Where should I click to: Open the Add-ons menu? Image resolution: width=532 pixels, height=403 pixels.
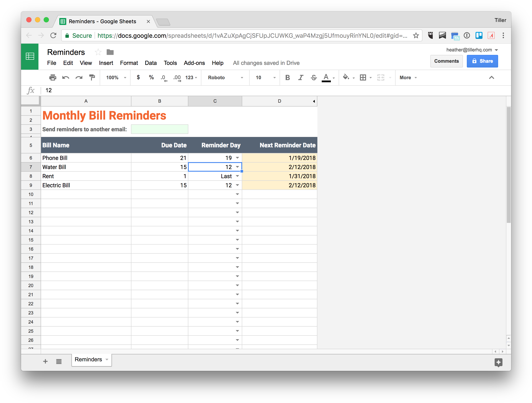click(194, 63)
